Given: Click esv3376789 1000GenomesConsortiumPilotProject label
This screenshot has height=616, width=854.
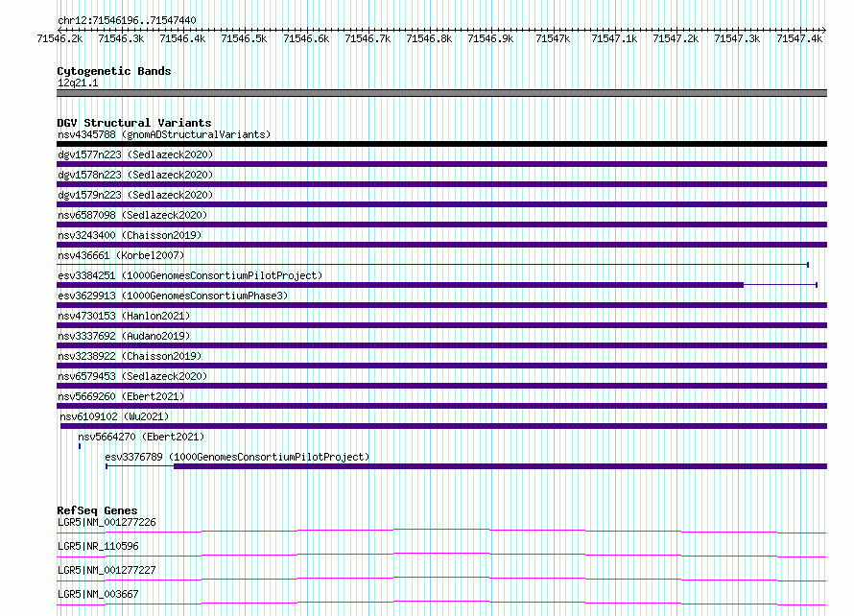Looking at the screenshot, I should 237,457.
